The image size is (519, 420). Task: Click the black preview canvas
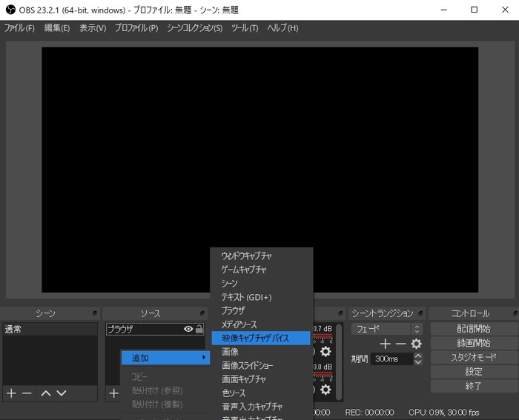point(259,170)
